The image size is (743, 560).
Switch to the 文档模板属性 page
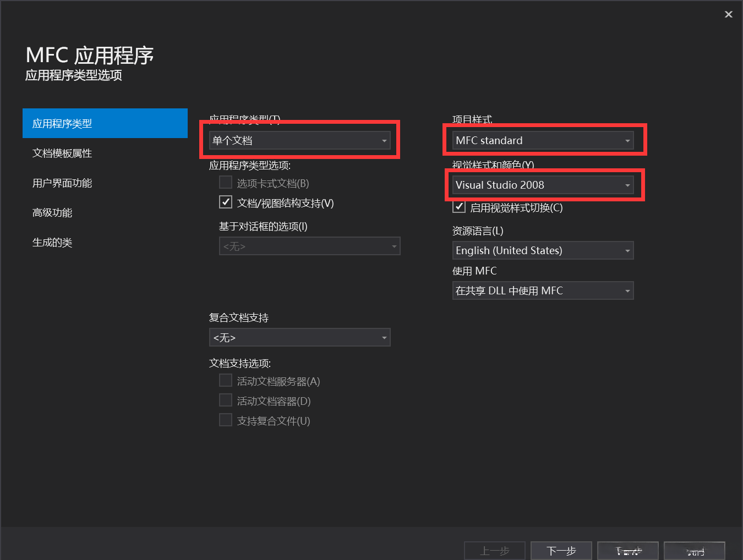click(62, 153)
